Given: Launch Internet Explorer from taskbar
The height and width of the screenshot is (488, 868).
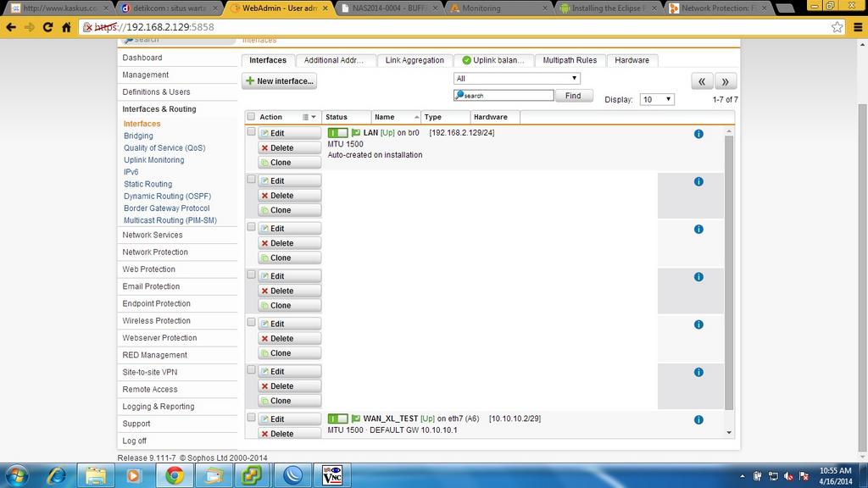Looking at the screenshot, I should (57, 475).
